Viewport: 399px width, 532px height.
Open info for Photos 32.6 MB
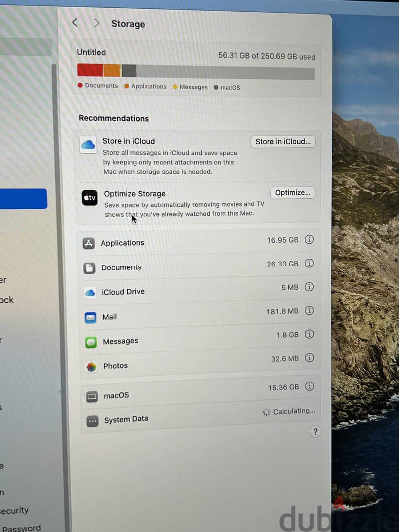[x=309, y=358]
